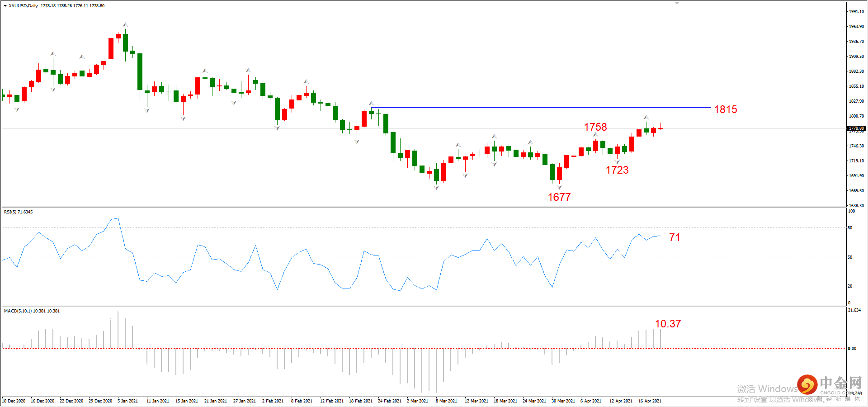Viewport: 868px width, 407px height.
Task: Click the 1758 price annotation
Action: tap(595, 127)
